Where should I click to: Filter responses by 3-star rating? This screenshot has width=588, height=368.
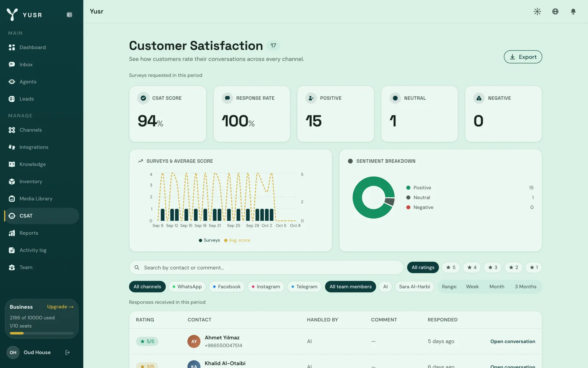(x=492, y=268)
